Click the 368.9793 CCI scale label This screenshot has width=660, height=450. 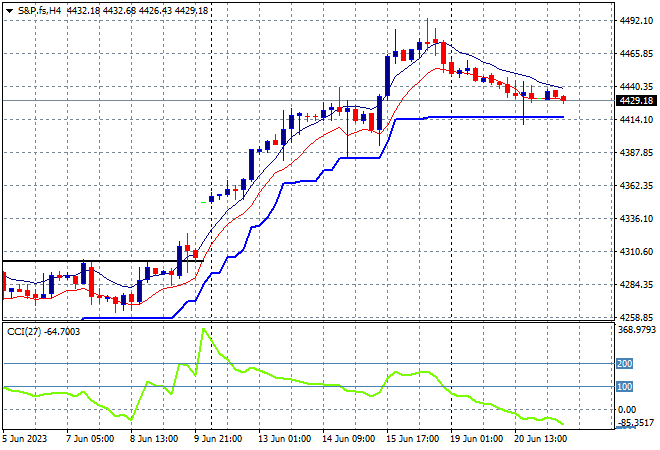coord(636,329)
